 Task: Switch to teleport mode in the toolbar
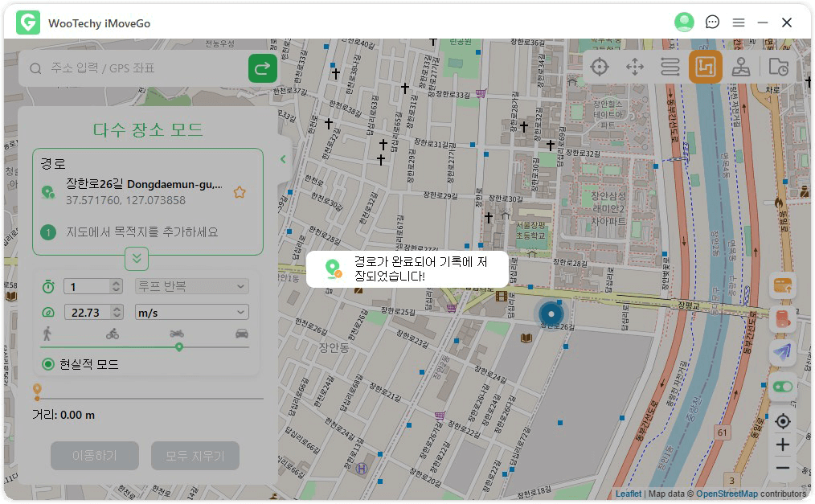pyautogui.click(x=600, y=67)
